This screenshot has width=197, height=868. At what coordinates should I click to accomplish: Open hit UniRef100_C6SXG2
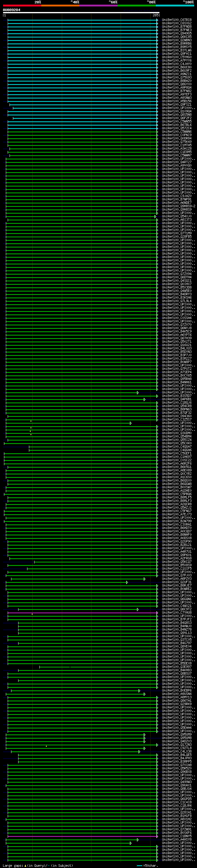pos(177,23)
